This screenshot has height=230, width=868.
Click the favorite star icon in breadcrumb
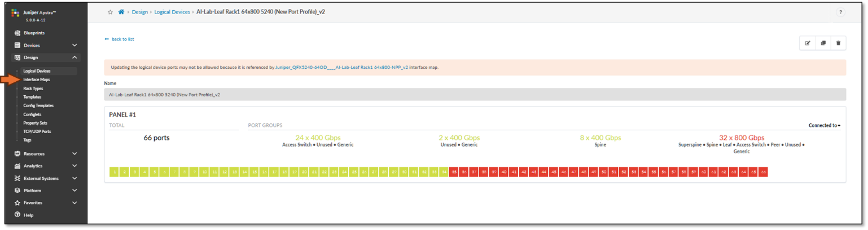(109, 12)
